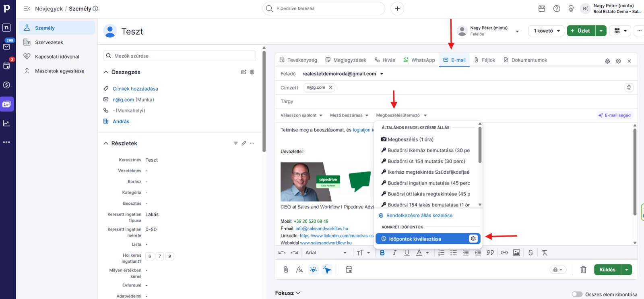Open the E-mail segéd AI assistant

[614, 115]
